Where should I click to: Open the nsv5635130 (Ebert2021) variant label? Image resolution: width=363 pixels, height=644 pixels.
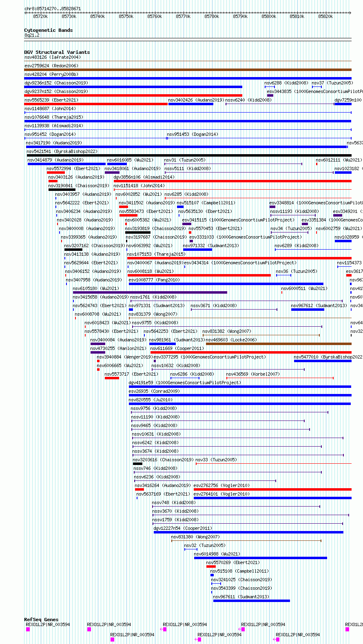point(205,211)
